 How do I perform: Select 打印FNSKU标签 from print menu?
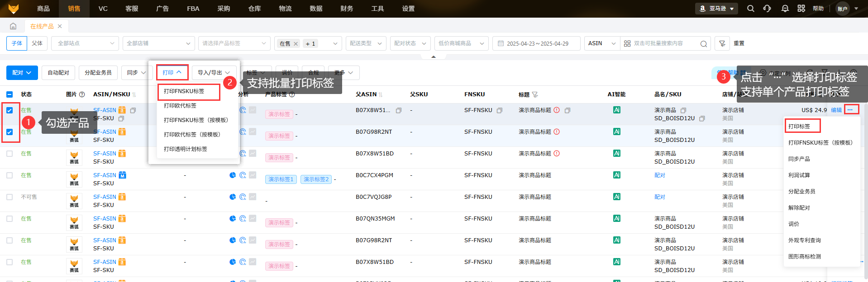pyautogui.click(x=184, y=91)
